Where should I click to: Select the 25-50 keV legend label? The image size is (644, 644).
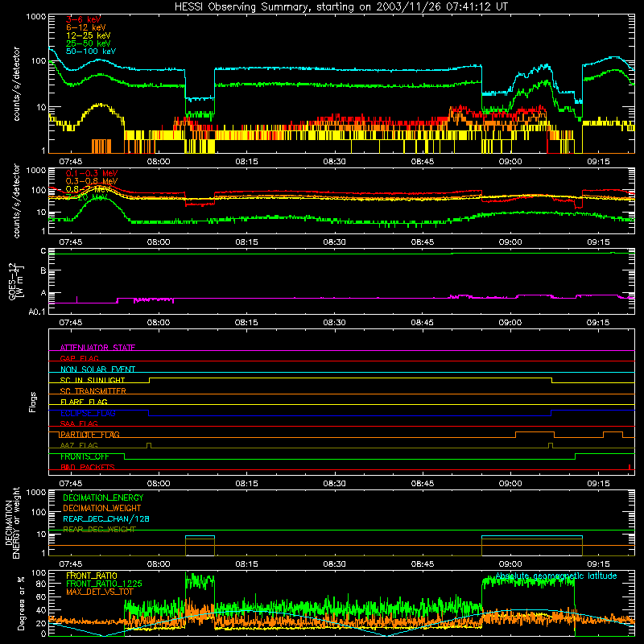pos(89,43)
